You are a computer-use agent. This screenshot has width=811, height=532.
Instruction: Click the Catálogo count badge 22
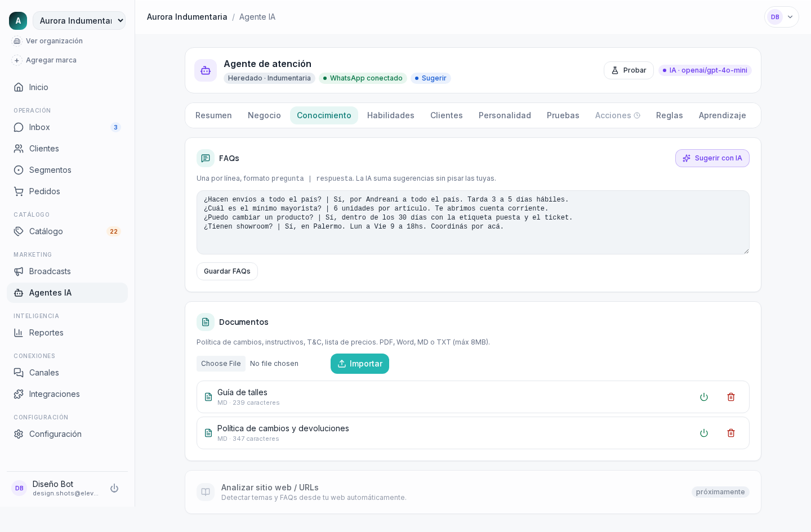coord(114,231)
